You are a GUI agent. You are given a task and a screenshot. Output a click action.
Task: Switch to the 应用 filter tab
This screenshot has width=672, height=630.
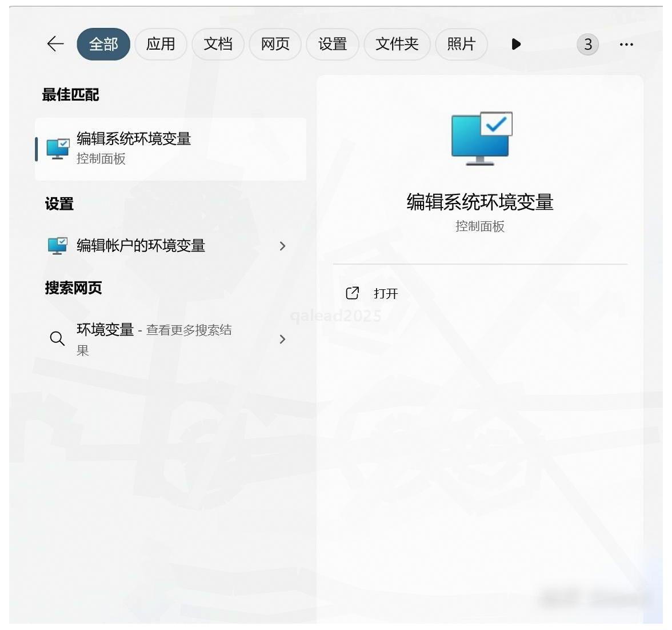click(161, 44)
